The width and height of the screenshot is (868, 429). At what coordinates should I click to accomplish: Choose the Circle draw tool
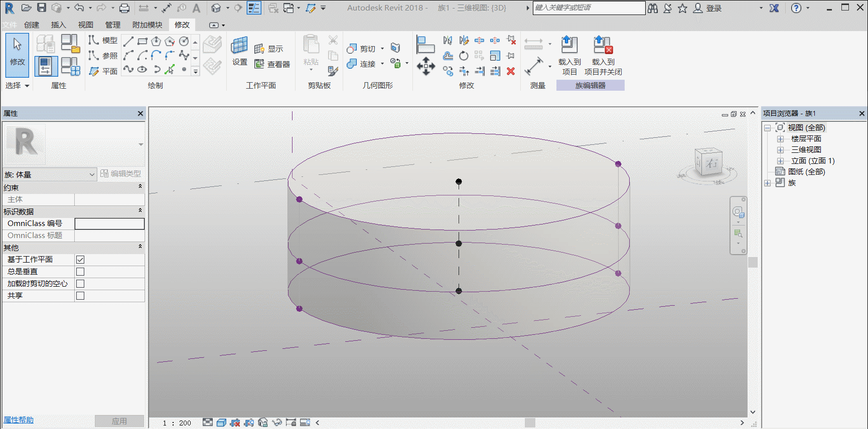click(184, 41)
